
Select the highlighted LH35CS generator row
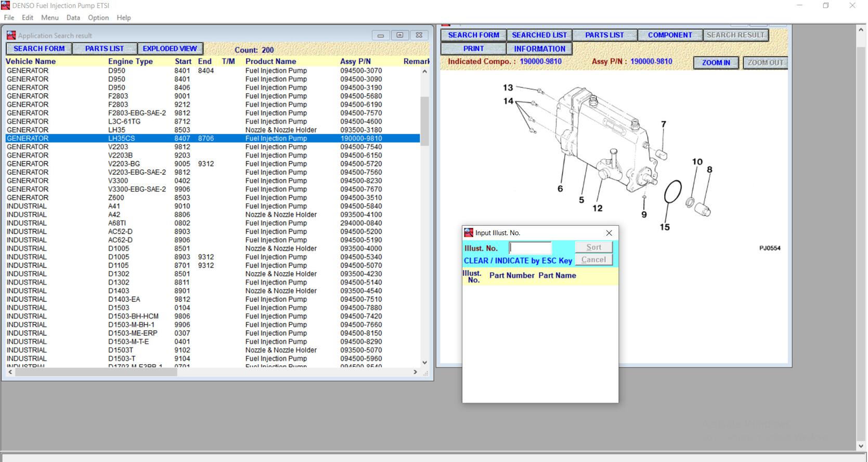(213, 138)
